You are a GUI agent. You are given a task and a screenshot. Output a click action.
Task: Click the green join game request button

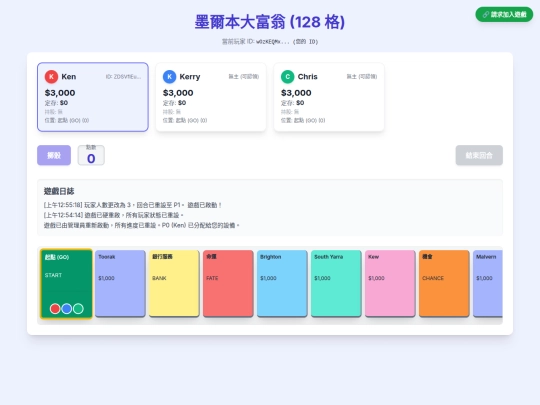504,14
